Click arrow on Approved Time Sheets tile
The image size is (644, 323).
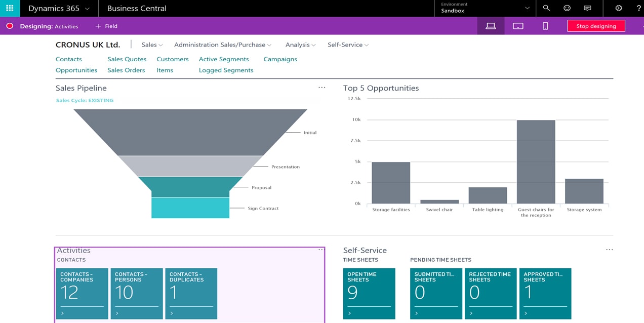526,313
